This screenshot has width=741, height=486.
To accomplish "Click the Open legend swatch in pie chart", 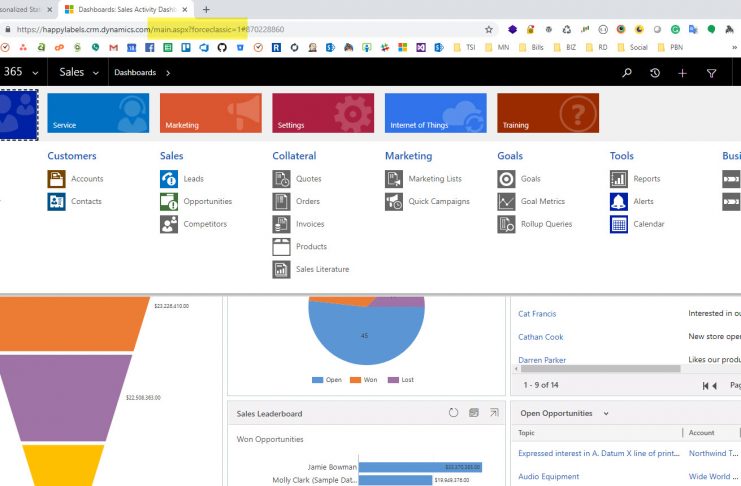I will coord(318,380).
